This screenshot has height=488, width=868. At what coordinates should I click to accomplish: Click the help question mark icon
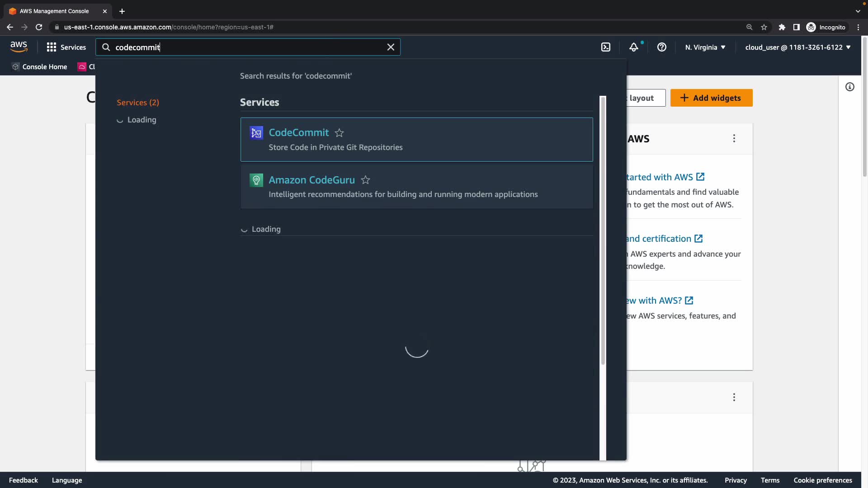[661, 47]
